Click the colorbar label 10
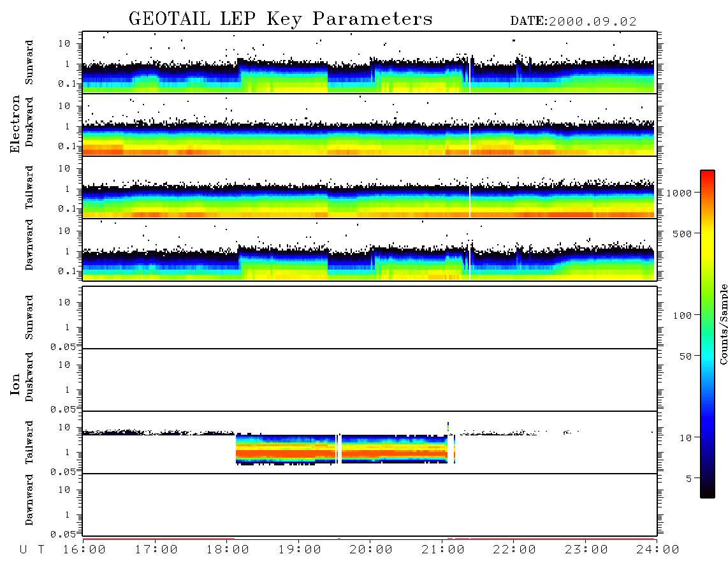The image size is (728, 561). point(685,438)
